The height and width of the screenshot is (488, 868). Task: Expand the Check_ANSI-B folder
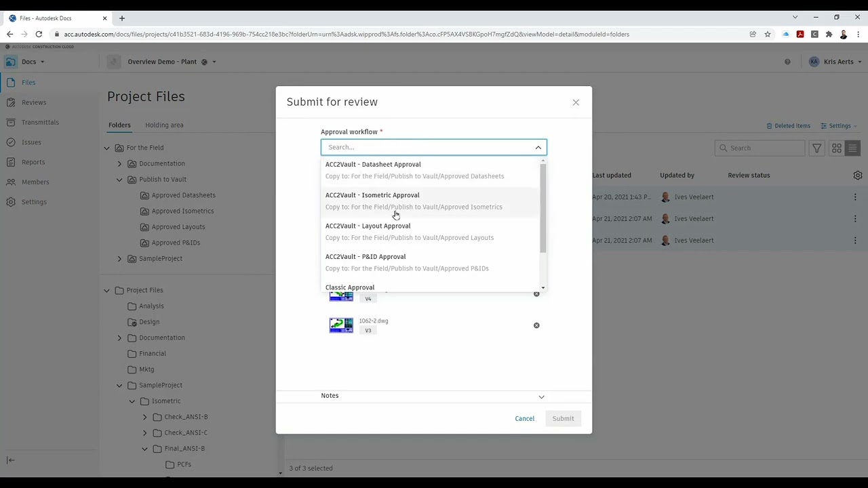[x=144, y=417]
